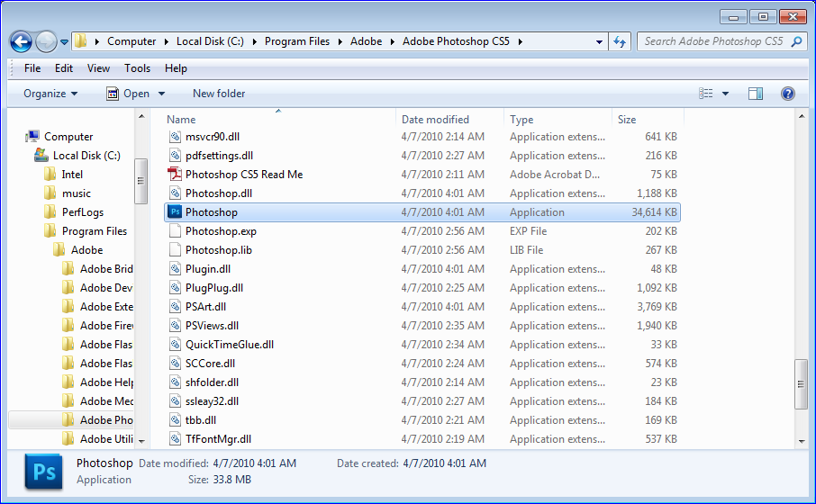The image size is (816, 504).
Task: Click the pdfsettings.dll file icon
Action: 175,156
